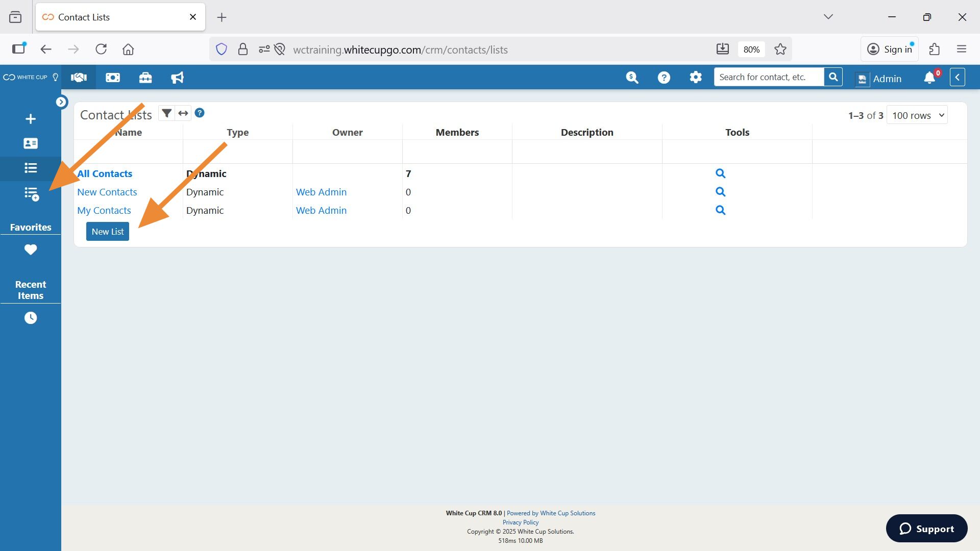The image size is (980, 551).
Task: Open Web Admin owner of New Contacts
Action: click(x=321, y=192)
